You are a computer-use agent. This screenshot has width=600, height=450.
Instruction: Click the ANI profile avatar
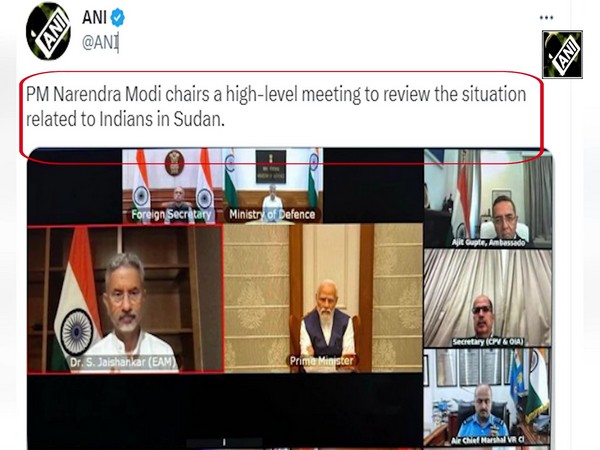tap(48, 32)
